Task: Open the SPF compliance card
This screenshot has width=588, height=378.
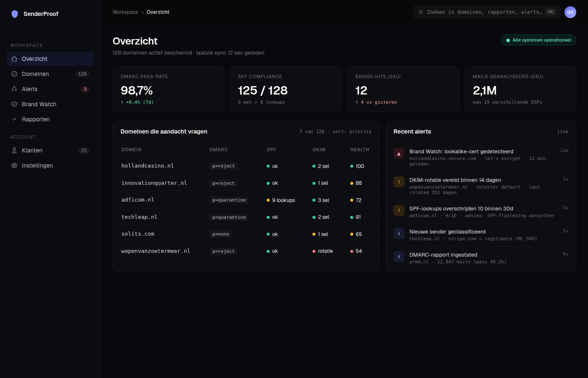Action: [x=286, y=89]
